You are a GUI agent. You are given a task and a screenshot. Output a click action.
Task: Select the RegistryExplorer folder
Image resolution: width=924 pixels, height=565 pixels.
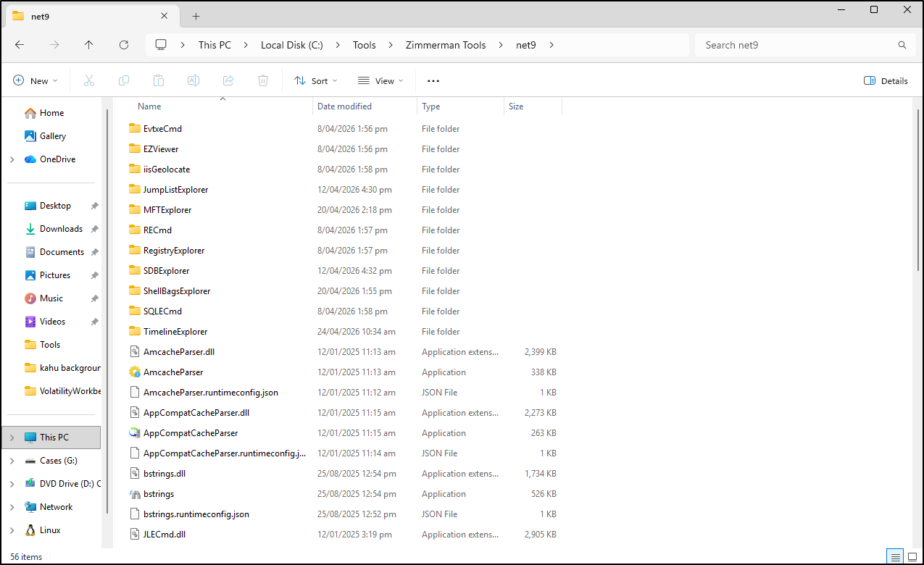point(174,251)
